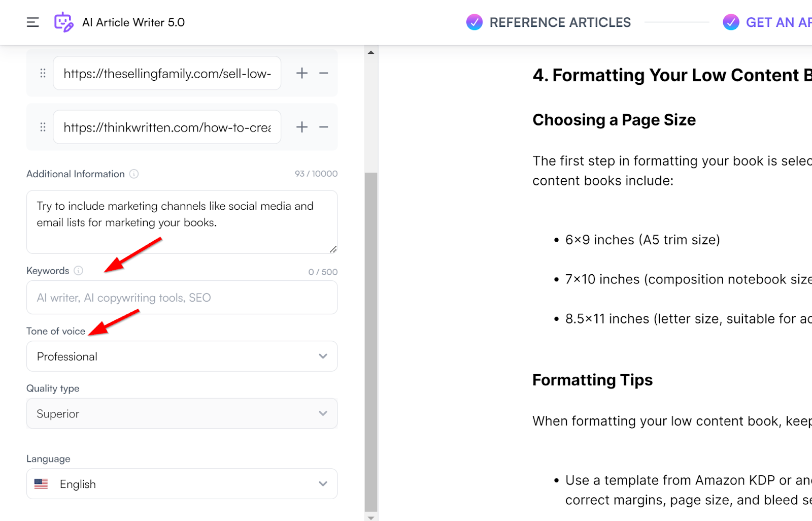Grab drag handle of thesellingfamily.com row
Viewport: 812px width, 521px height.
pos(43,73)
